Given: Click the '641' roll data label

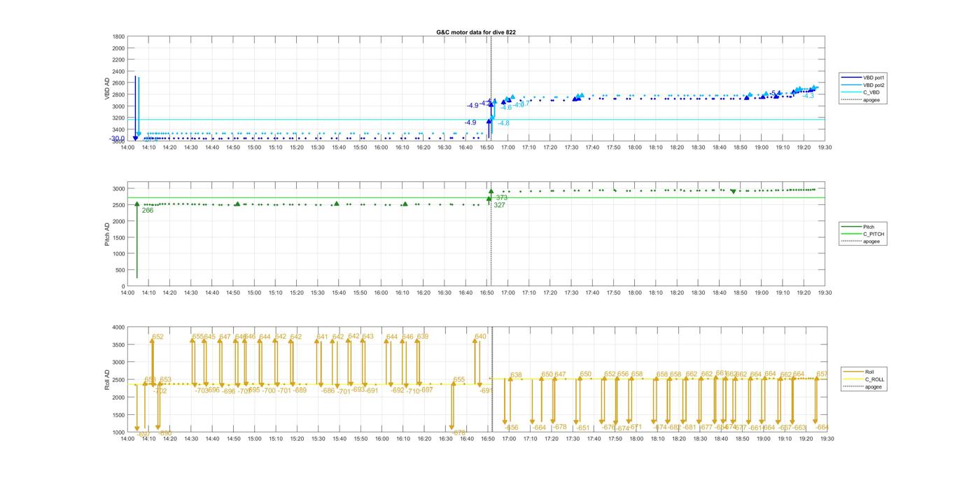Looking at the screenshot, I should 323,337.
